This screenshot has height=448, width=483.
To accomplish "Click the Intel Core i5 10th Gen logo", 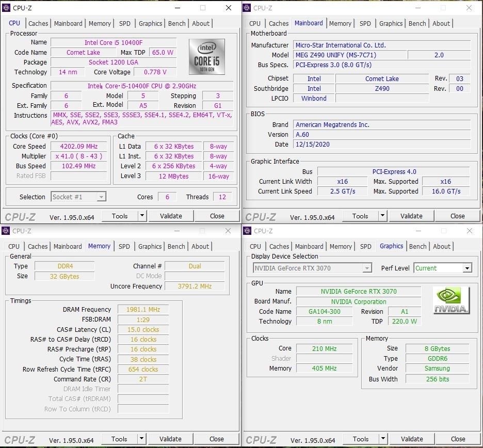I will pos(207,57).
